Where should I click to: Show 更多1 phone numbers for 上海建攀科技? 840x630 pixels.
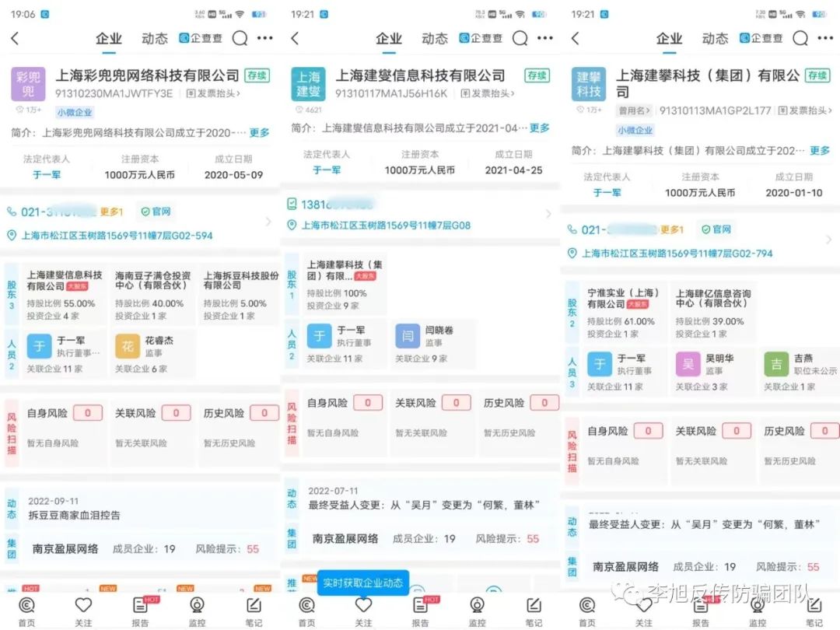coord(672,229)
